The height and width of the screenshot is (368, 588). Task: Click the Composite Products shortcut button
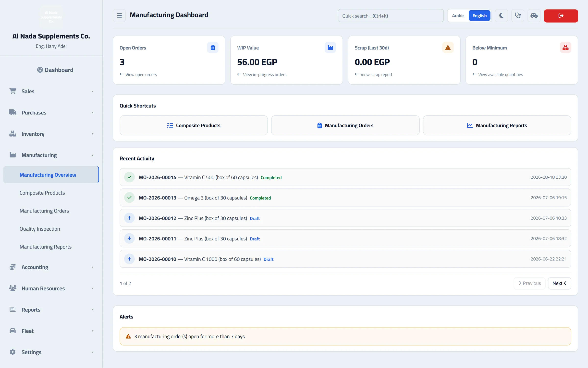pos(194,125)
